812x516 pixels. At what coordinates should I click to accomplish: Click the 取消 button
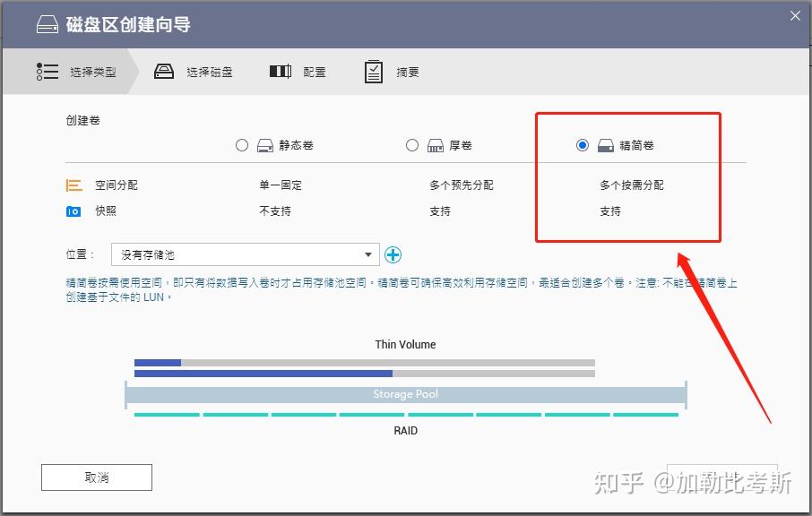[96, 477]
